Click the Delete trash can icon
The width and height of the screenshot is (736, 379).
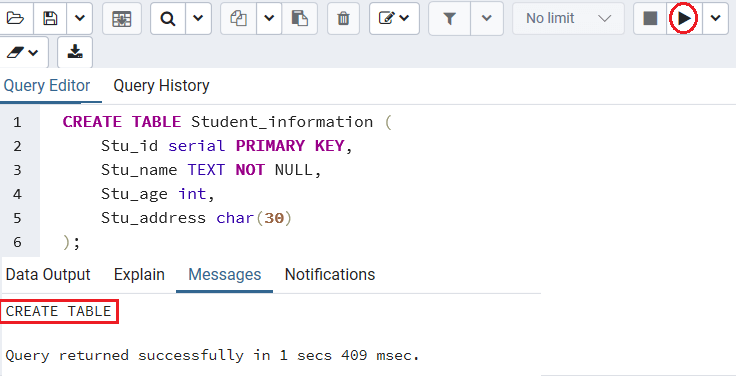click(x=344, y=18)
